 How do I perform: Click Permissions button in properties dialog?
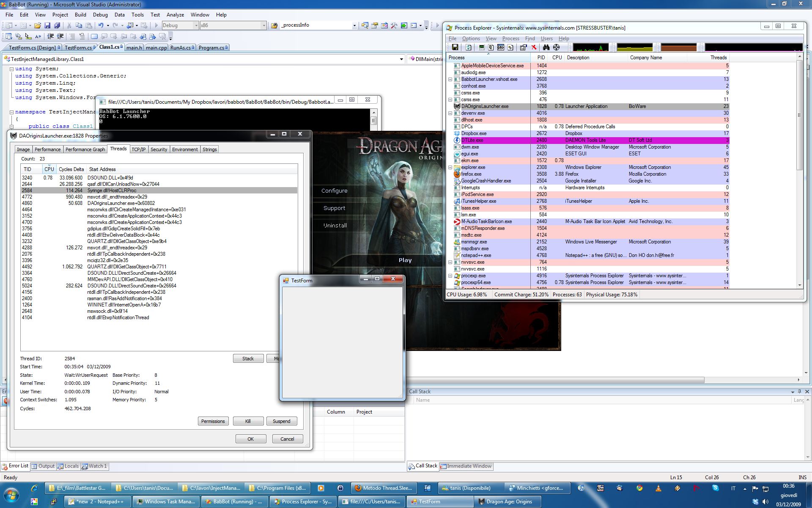pyautogui.click(x=213, y=421)
